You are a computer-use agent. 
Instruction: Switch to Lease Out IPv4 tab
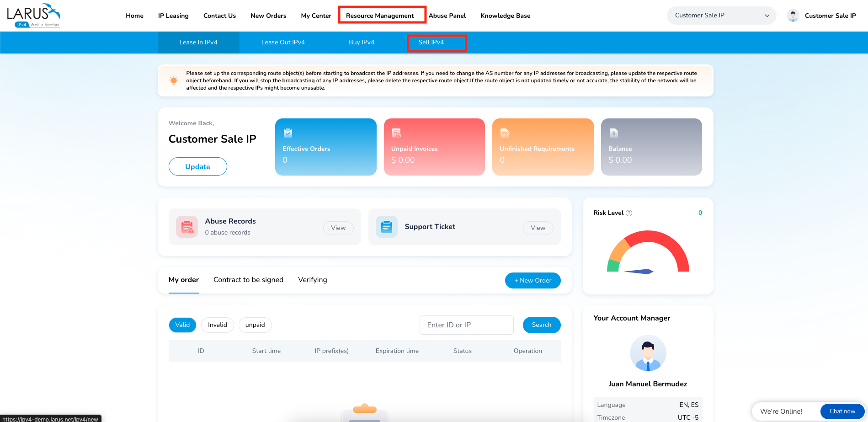coord(283,43)
